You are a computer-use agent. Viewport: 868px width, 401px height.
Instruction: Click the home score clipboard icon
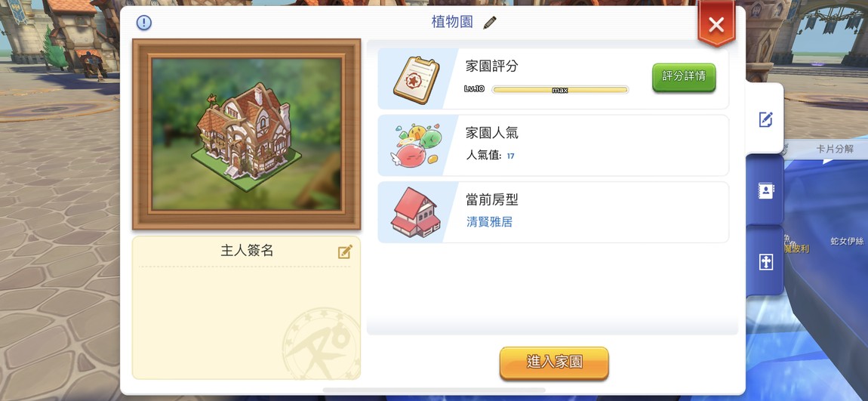click(417, 80)
